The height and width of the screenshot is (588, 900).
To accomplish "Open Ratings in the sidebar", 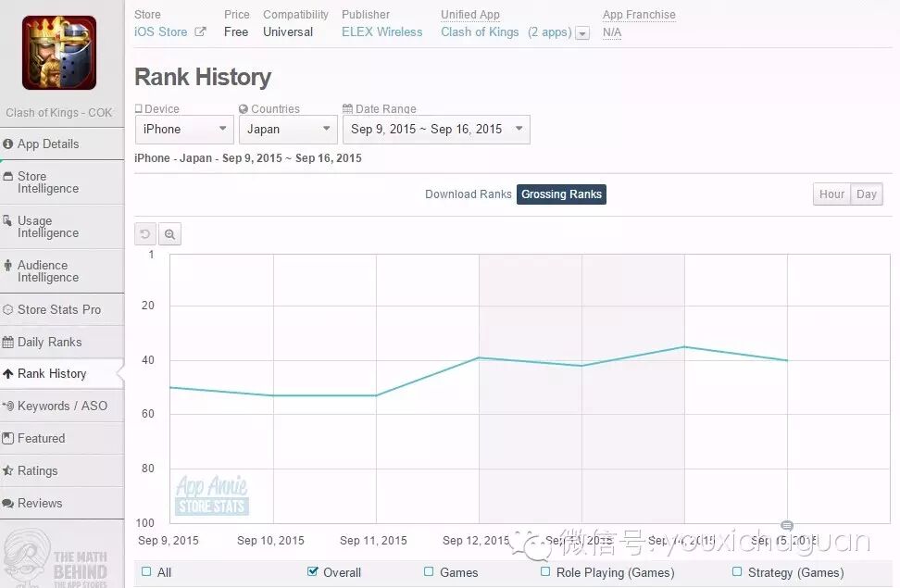I will (37, 470).
